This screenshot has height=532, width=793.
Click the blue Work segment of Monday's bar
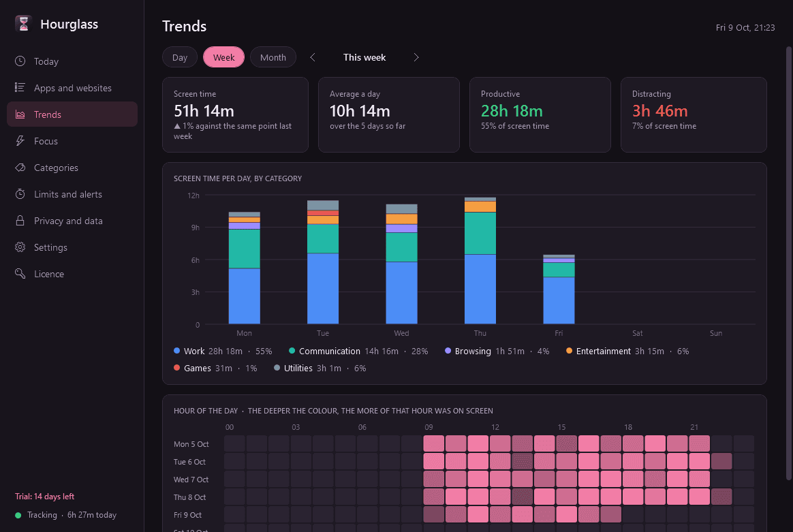245,296
